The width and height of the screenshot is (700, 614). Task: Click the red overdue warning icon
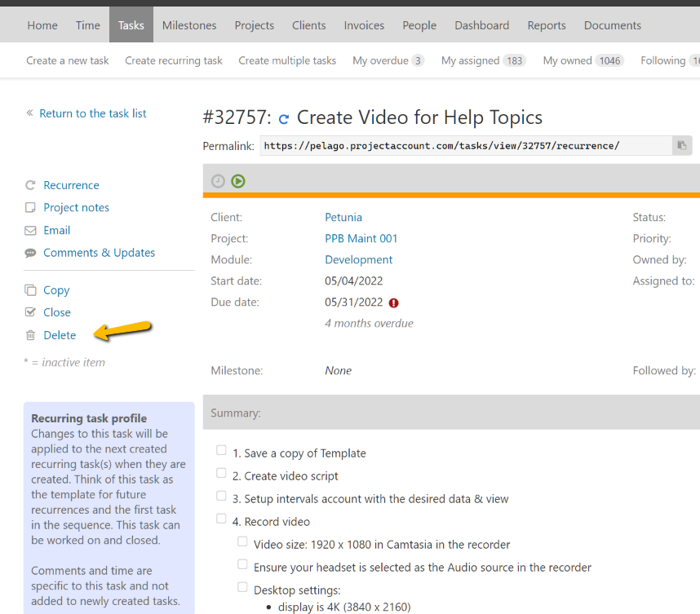click(394, 303)
